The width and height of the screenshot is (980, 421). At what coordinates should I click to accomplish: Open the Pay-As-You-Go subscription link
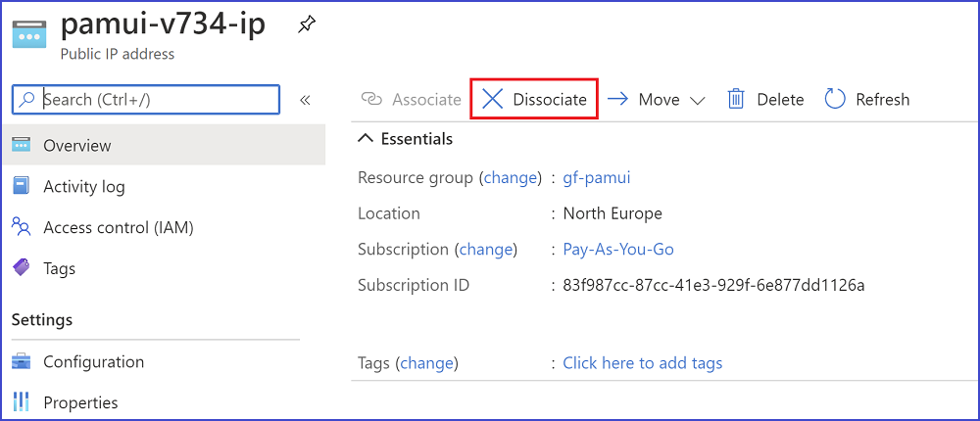click(x=618, y=250)
